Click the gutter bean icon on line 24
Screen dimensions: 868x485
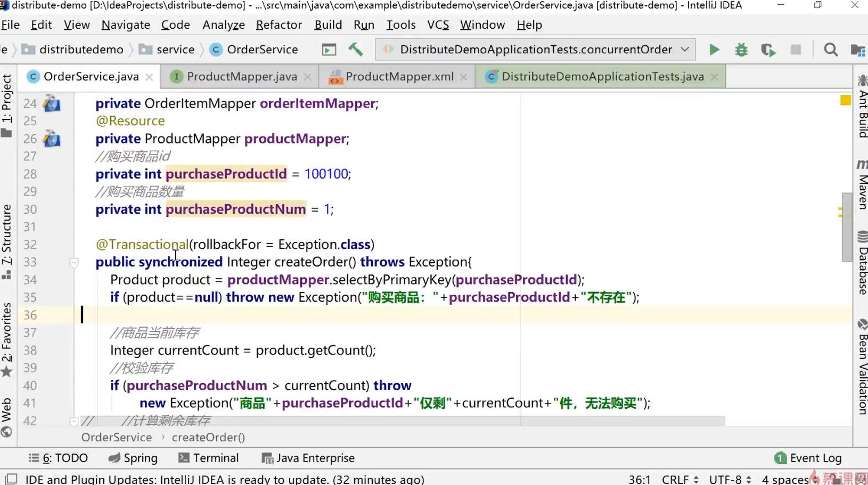coord(52,103)
